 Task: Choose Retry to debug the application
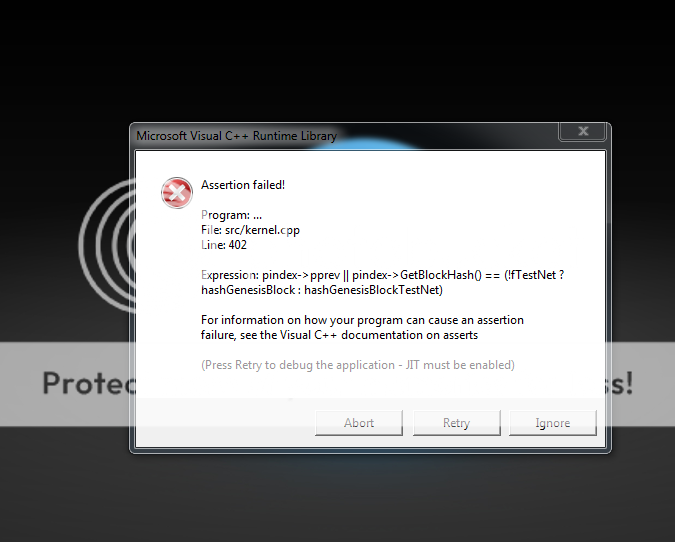point(456,423)
